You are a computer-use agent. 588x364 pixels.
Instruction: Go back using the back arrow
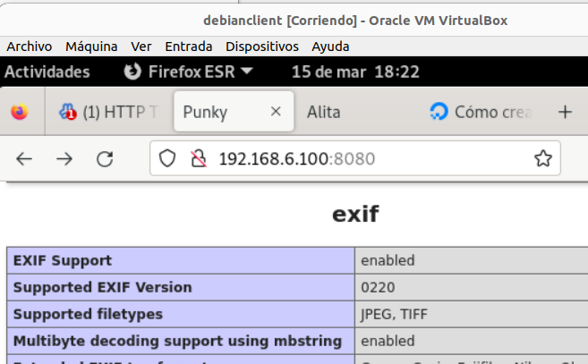(24, 159)
